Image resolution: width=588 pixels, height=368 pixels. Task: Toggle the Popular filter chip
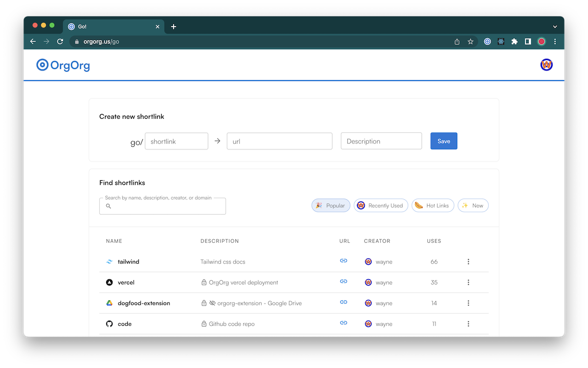click(331, 206)
